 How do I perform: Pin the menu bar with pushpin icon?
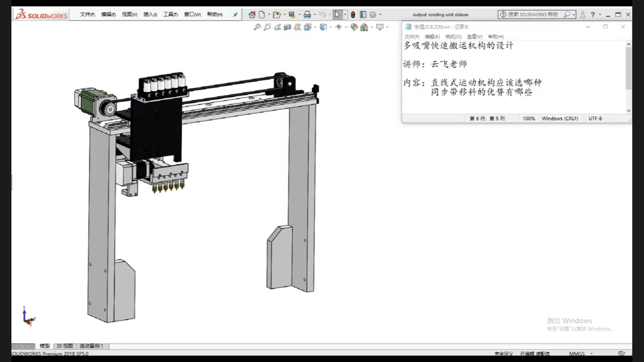[x=235, y=14]
